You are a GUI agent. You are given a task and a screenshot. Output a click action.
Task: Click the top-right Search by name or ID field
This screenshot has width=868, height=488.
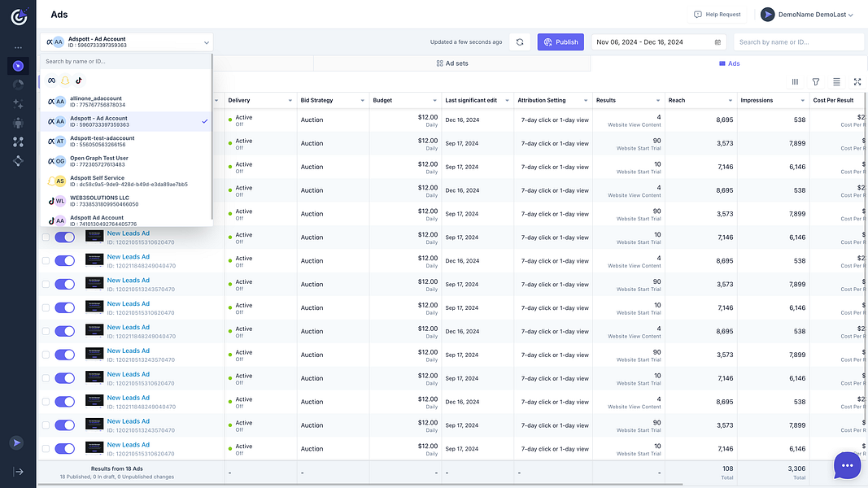pyautogui.click(x=800, y=42)
